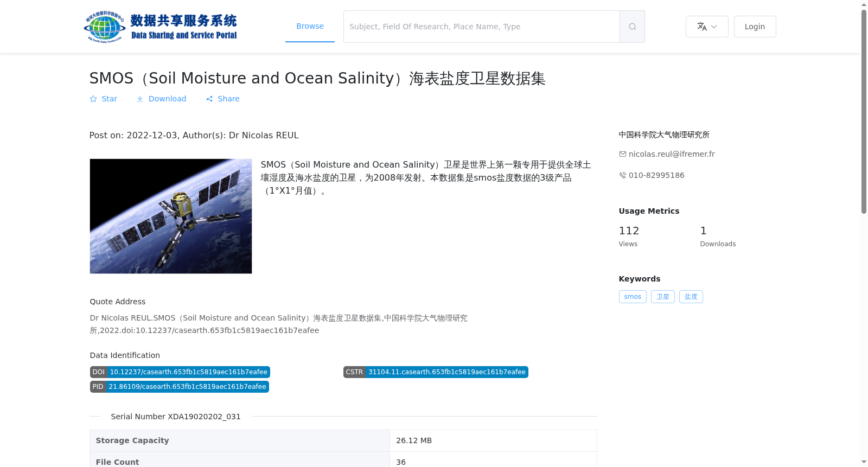
Task: Click the DOI identifier badge
Action: [x=180, y=372]
